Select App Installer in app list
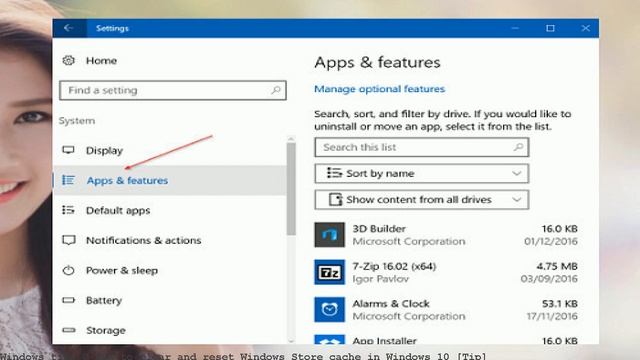Screen dimensions: 640x360 (x=446, y=340)
